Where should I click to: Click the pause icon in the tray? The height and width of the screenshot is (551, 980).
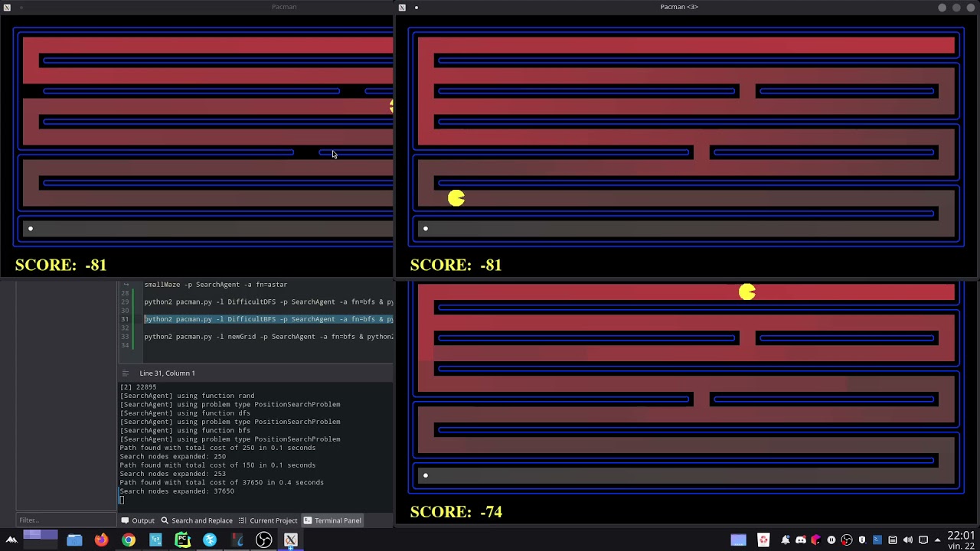pos(831,540)
